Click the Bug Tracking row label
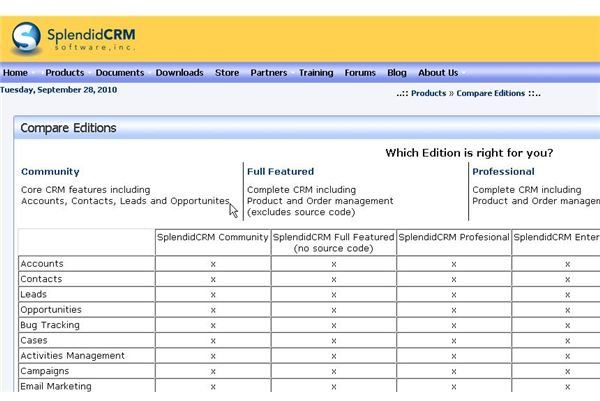The image size is (600, 401). point(50,325)
